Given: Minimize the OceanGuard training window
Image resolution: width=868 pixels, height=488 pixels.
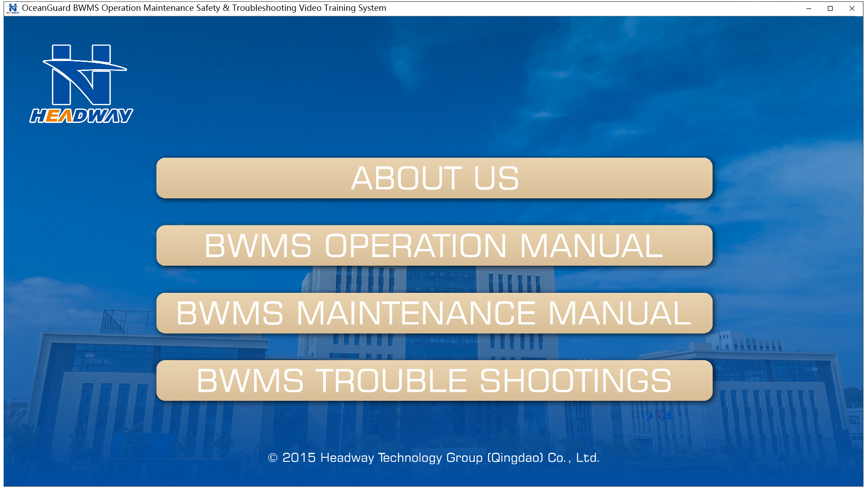Looking at the screenshot, I should click(x=809, y=8).
